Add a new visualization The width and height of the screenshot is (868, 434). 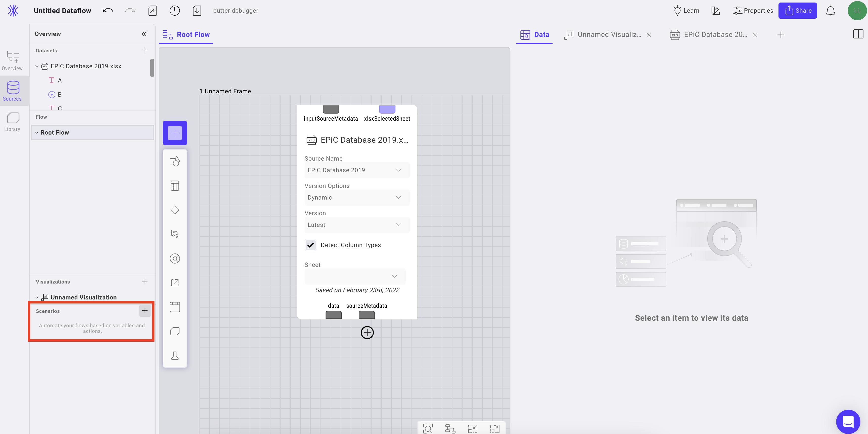(145, 281)
